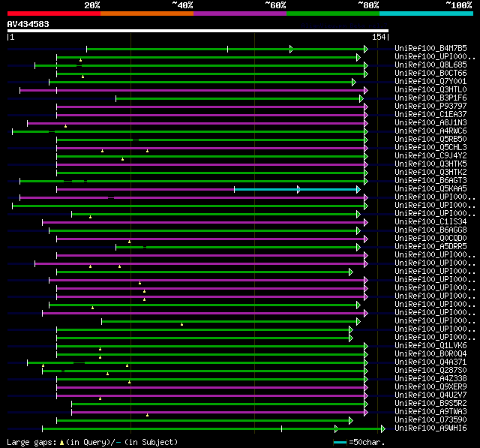Click the green alignment bar for O73590

(x=203, y=421)
